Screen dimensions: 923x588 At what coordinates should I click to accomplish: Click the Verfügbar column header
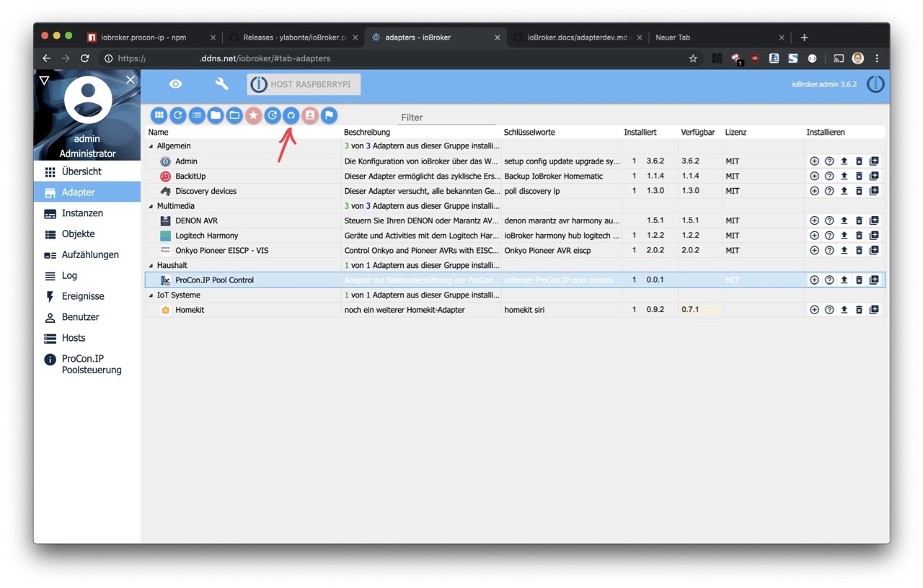(697, 132)
